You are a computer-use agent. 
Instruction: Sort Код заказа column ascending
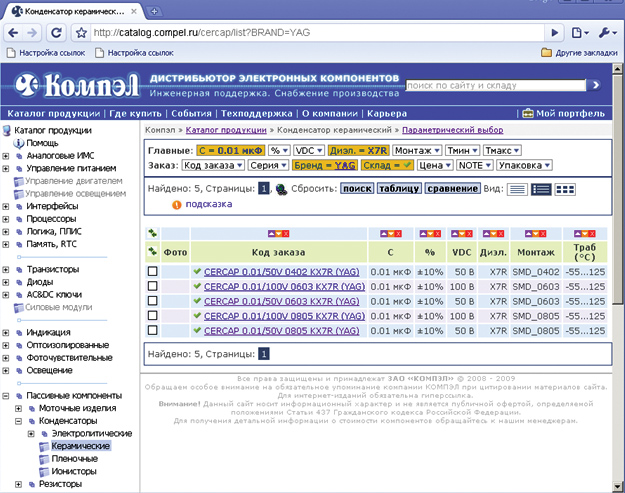click(271, 234)
